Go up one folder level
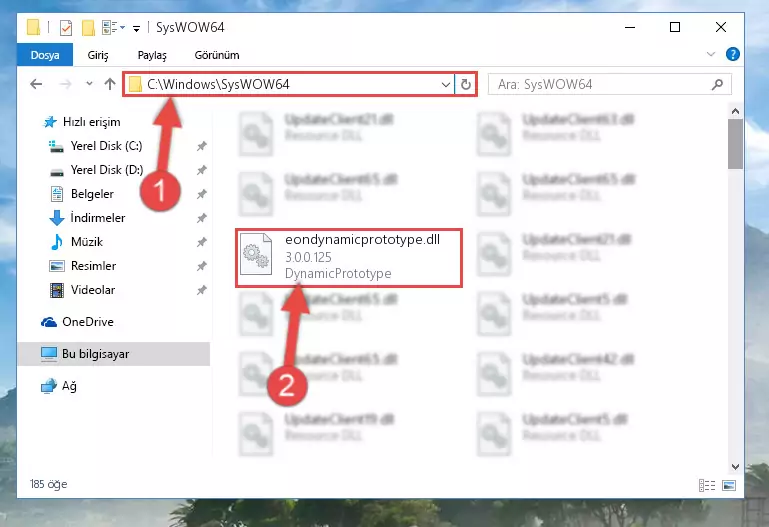Screen dimensions: 769x527 110,84
